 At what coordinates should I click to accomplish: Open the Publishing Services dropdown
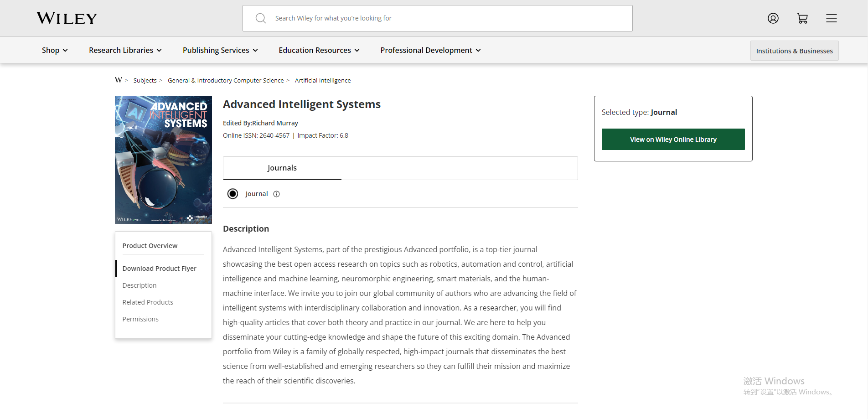pos(220,50)
